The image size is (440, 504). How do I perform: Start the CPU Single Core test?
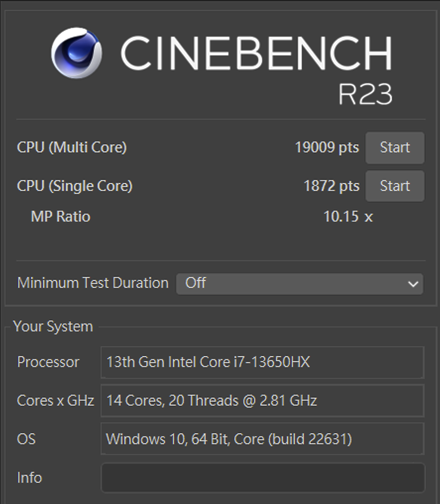395,186
